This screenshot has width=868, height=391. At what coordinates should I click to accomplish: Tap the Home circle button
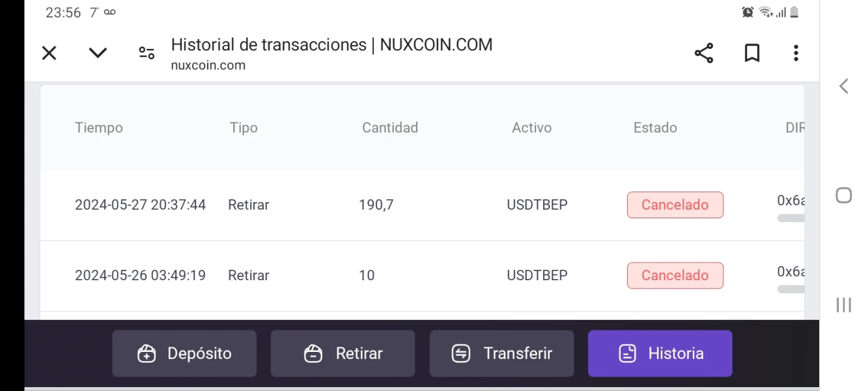pos(845,195)
